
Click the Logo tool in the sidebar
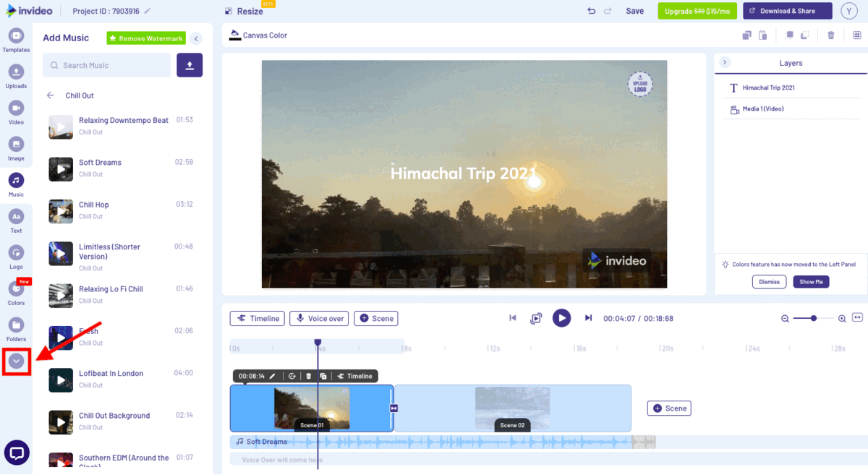tap(16, 253)
